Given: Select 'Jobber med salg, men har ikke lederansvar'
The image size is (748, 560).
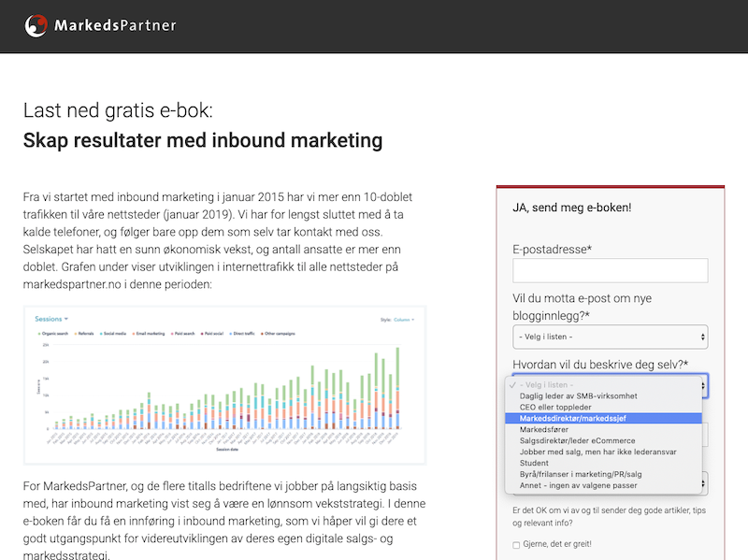Looking at the screenshot, I should [x=603, y=452].
